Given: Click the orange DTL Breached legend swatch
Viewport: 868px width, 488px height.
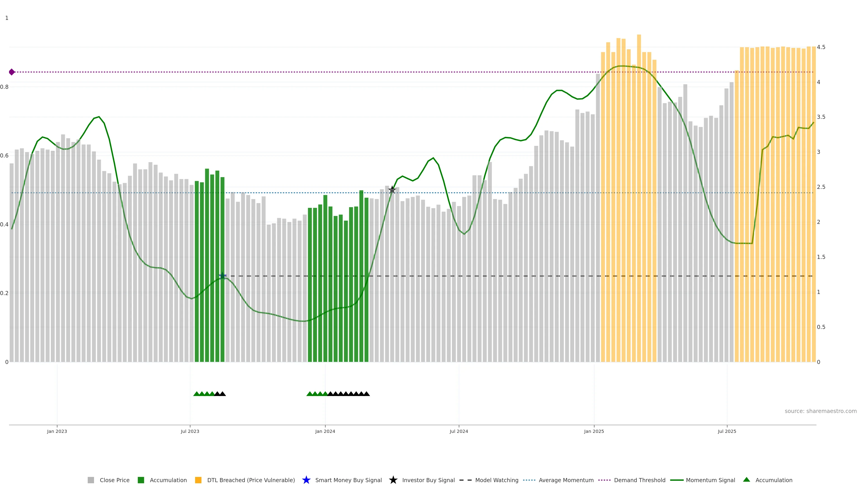Looking at the screenshot, I should click(198, 480).
